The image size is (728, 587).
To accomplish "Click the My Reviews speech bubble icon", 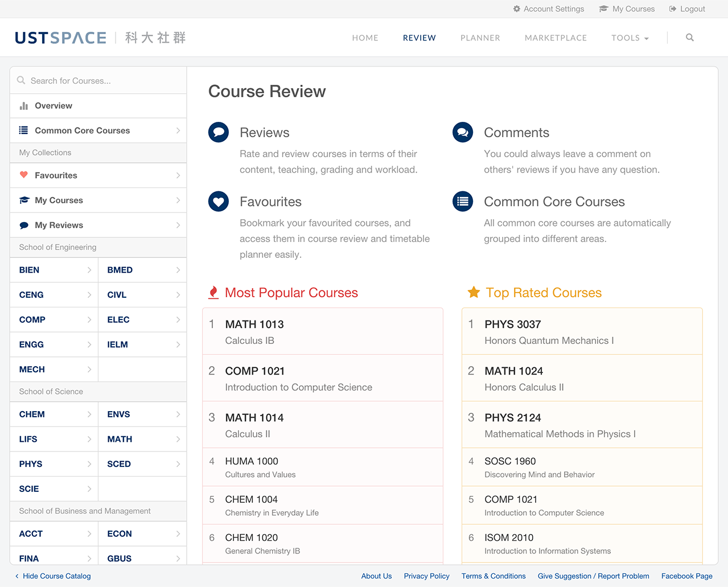I will click(24, 225).
